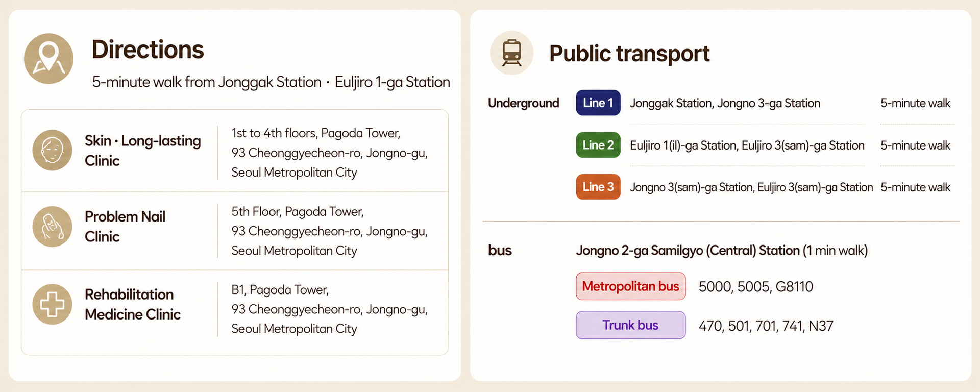Click Jonggak Station, Jongno 3-ga Station text

click(x=725, y=103)
